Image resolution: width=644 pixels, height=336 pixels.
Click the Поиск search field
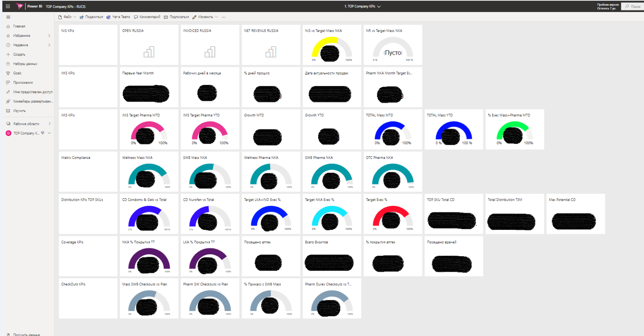[x=632, y=7]
